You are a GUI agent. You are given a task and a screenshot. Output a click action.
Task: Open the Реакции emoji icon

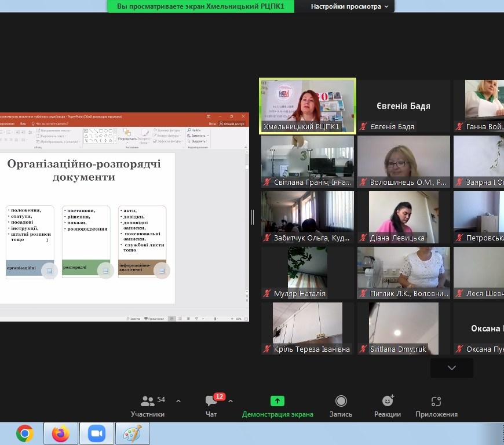click(388, 401)
